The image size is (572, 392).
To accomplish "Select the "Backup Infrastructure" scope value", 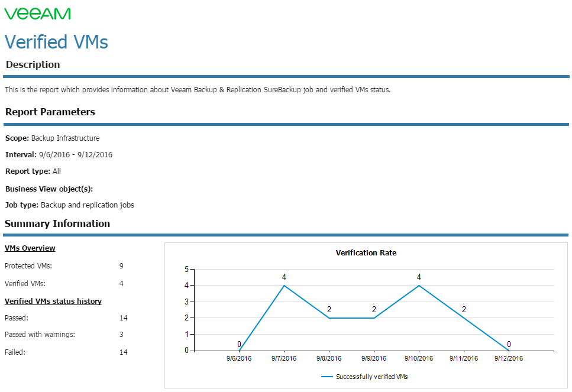I will 65,138.
